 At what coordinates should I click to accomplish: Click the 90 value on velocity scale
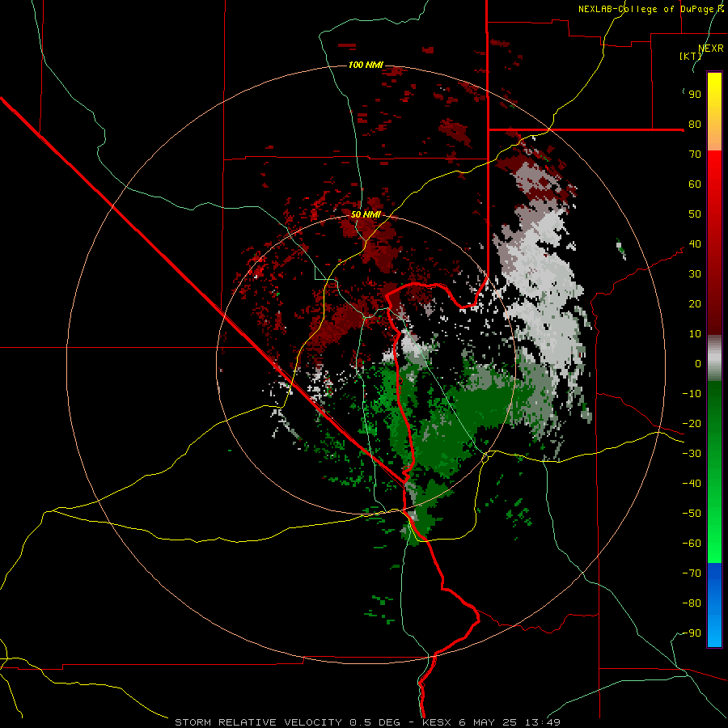695,95
